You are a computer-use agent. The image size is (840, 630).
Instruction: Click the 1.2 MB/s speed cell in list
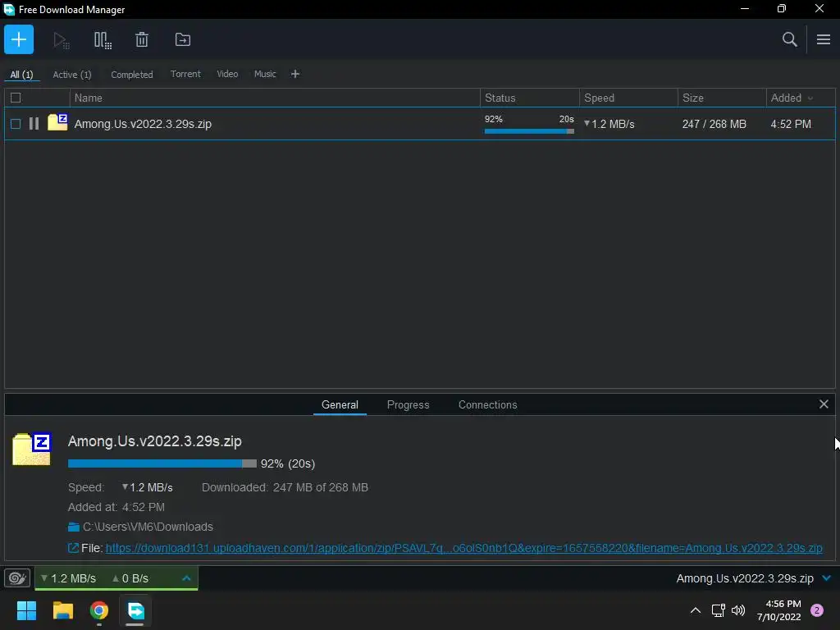(609, 124)
